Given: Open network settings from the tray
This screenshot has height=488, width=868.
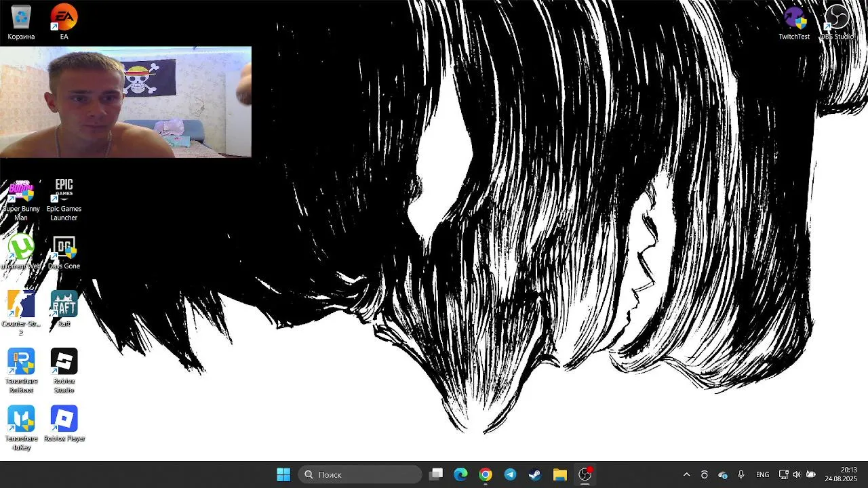Looking at the screenshot, I should tap(783, 475).
